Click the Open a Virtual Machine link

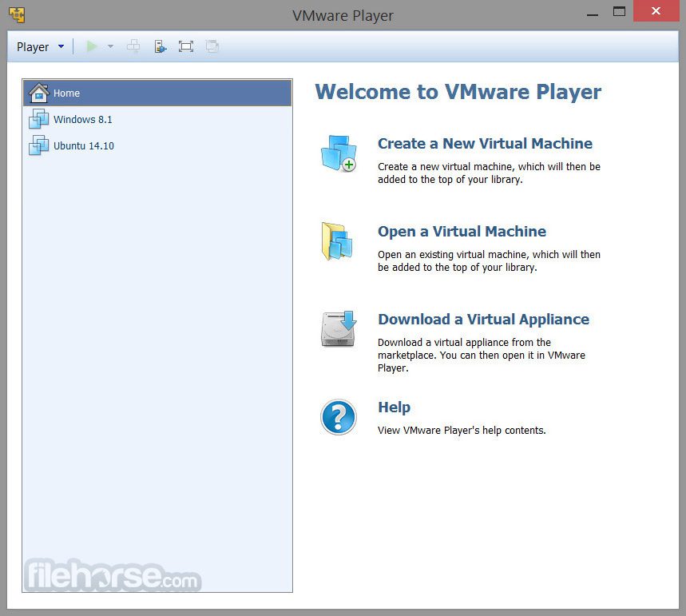click(x=462, y=232)
